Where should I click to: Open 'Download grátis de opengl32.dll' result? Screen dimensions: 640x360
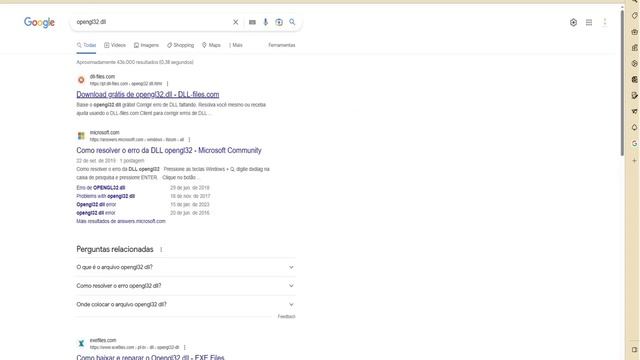tap(148, 95)
